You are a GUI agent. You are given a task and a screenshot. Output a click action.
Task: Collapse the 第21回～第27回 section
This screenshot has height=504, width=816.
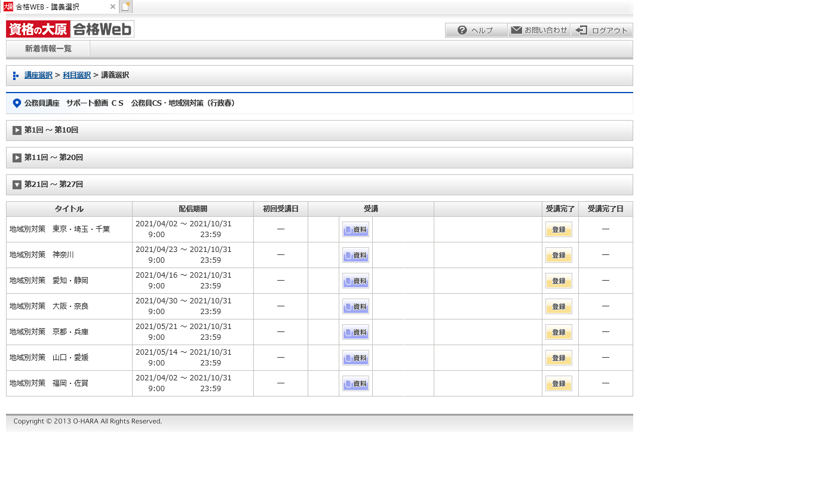[x=320, y=185]
